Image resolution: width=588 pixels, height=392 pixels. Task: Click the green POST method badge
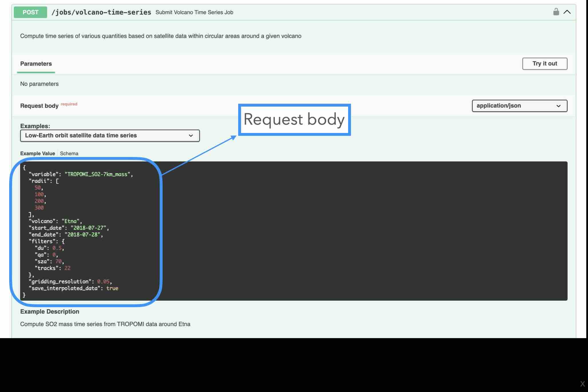pos(30,12)
